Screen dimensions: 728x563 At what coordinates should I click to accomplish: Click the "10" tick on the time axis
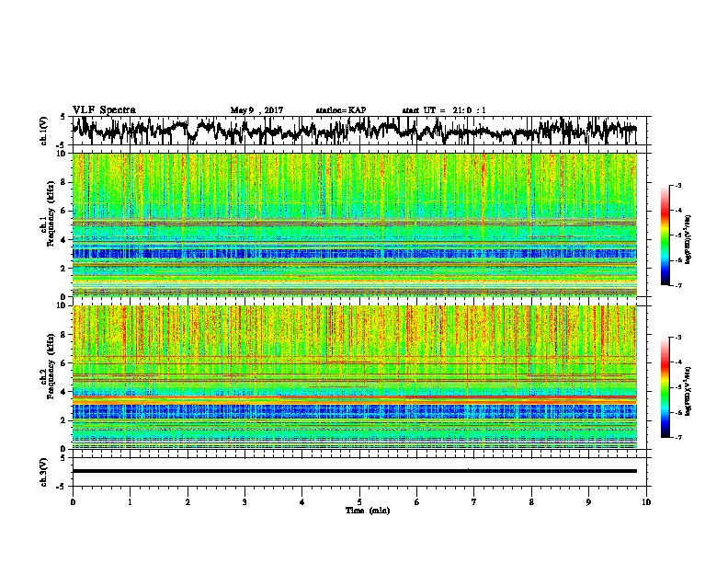point(646,502)
